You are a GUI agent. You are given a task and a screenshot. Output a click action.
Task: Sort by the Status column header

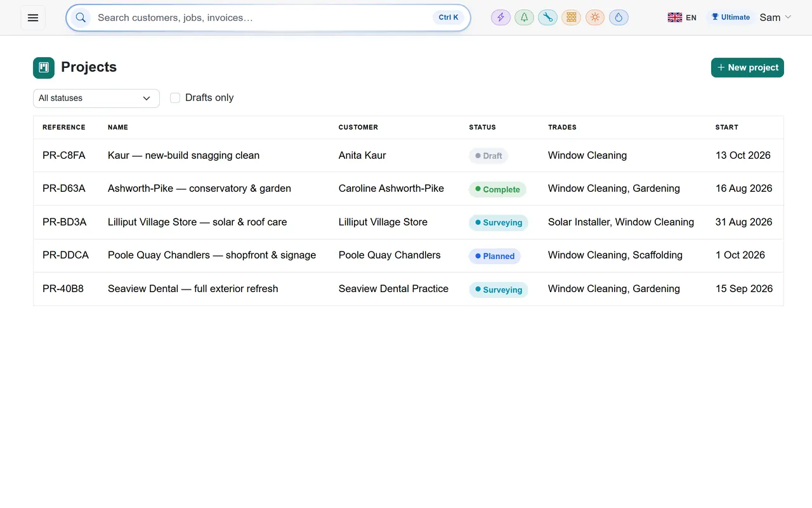pyautogui.click(x=482, y=128)
